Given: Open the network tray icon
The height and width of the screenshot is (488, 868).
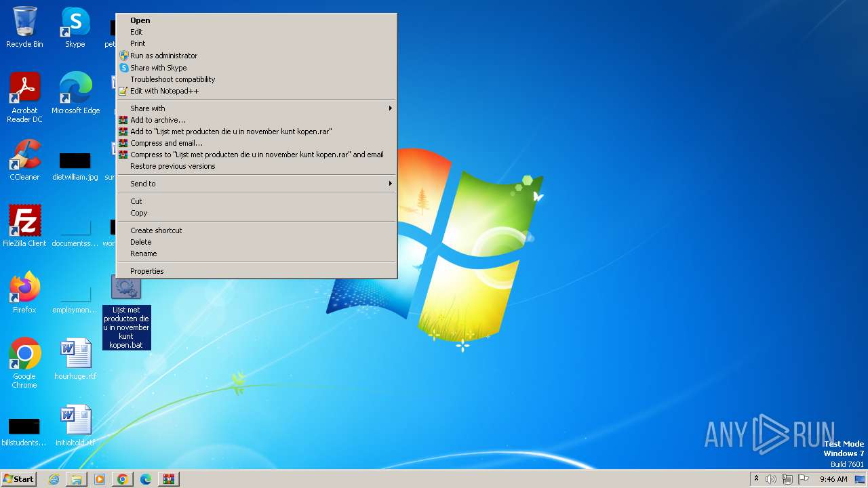Looking at the screenshot, I should [x=787, y=479].
